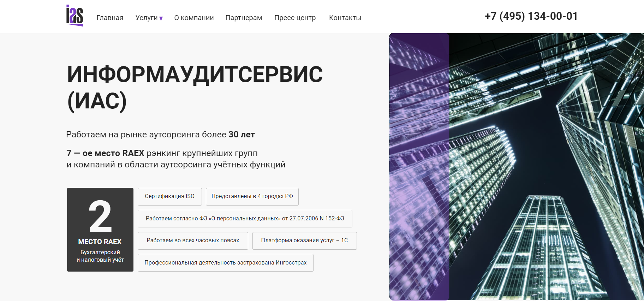Screen dimensions: 644x303
Task: Click the ИНФОРМАУДИТСЕРВИС (ИАС) heading
Action: coord(195,88)
